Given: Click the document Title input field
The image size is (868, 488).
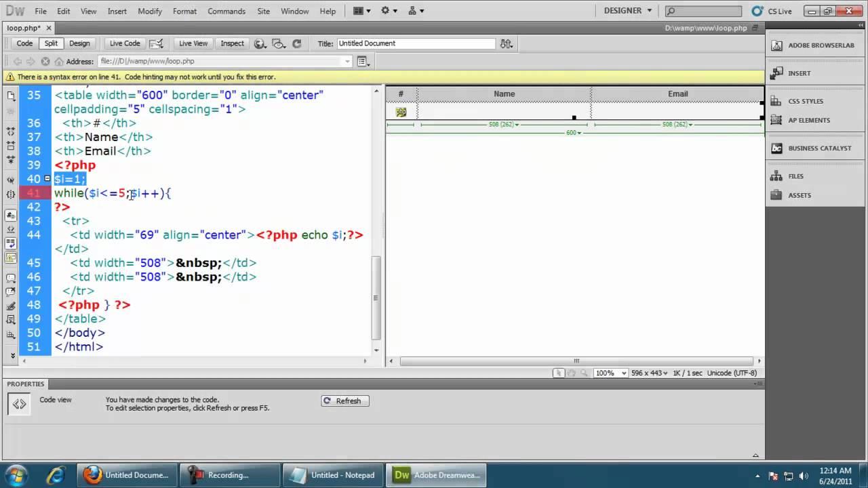Looking at the screenshot, I should 416,43.
